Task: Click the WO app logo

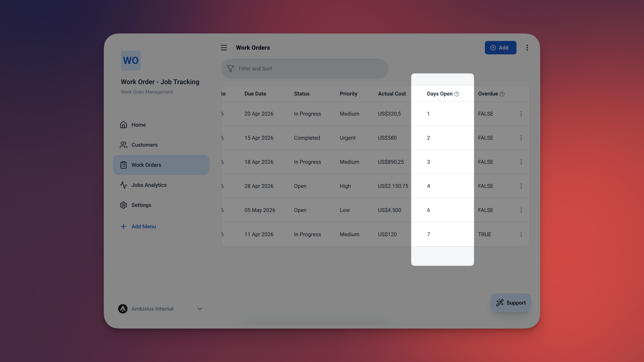Action: [x=131, y=60]
